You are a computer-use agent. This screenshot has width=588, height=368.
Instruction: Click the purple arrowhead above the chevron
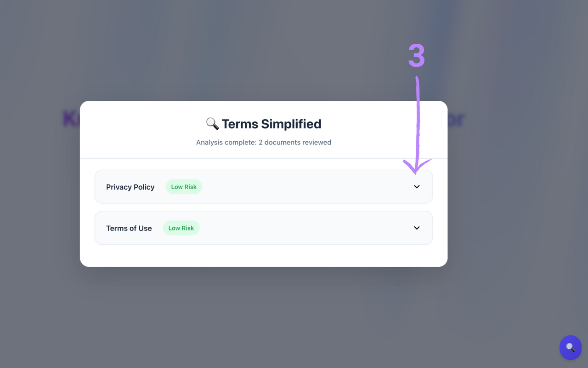pyautogui.click(x=416, y=167)
